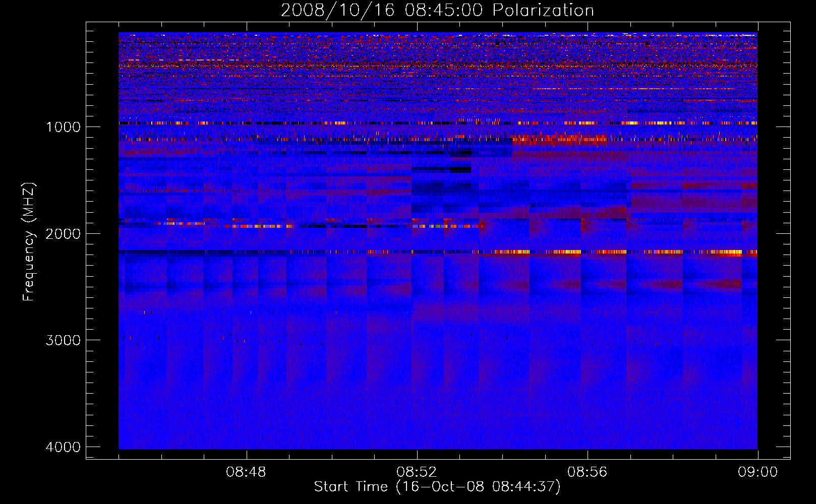The image size is (816, 504).
Task: Click the 'Frequency (MHZ)' axis label
Action: pos(29,242)
